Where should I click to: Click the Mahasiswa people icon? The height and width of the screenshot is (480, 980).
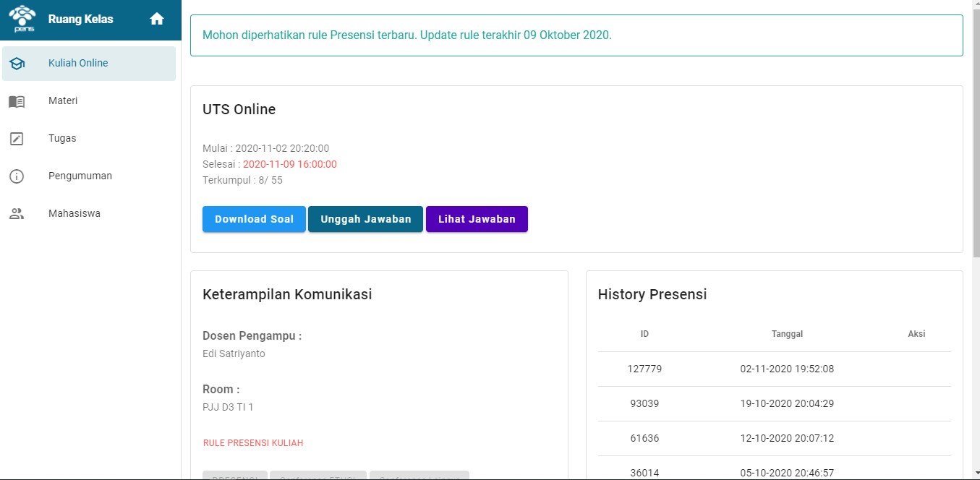(x=17, y=214)
